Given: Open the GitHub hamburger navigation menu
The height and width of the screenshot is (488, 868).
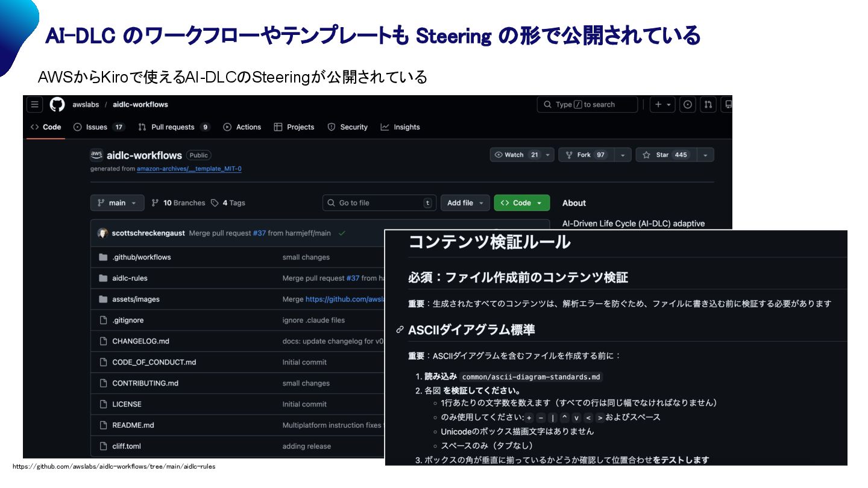Looking at the screenshot, I should [35, 104].
